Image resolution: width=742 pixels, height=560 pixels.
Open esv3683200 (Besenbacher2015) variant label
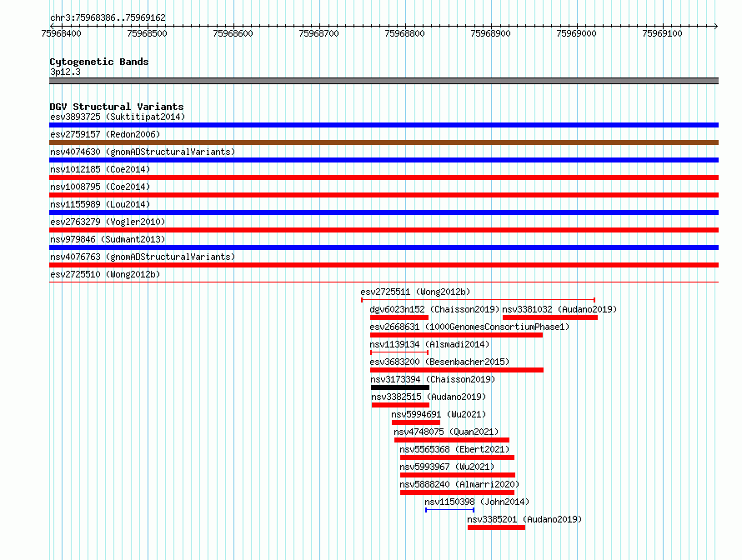(x=439, y=362)
